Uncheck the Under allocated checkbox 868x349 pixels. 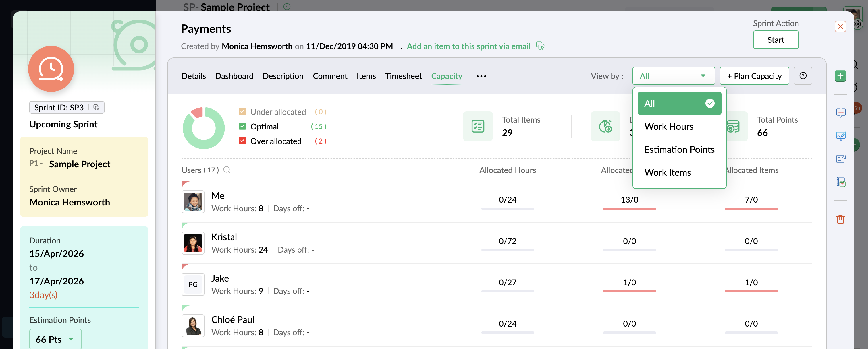(242, 111)
